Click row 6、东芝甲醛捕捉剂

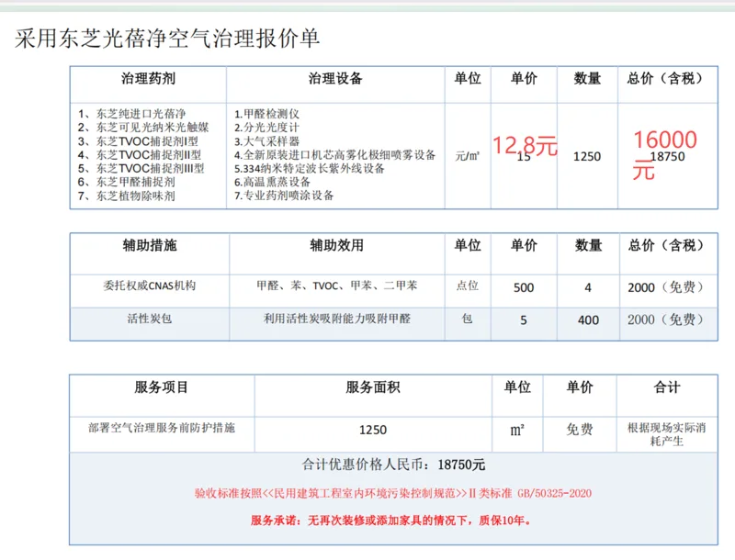coord(126,182)
